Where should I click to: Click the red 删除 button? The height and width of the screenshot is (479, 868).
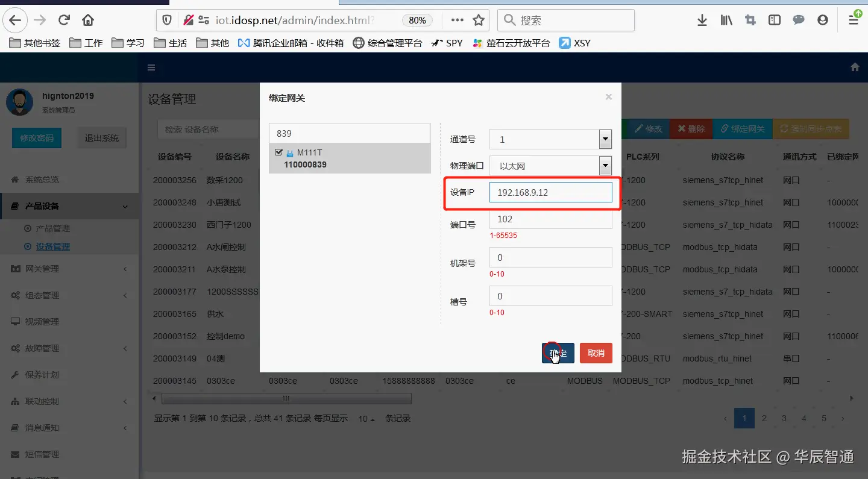(691, 129)
